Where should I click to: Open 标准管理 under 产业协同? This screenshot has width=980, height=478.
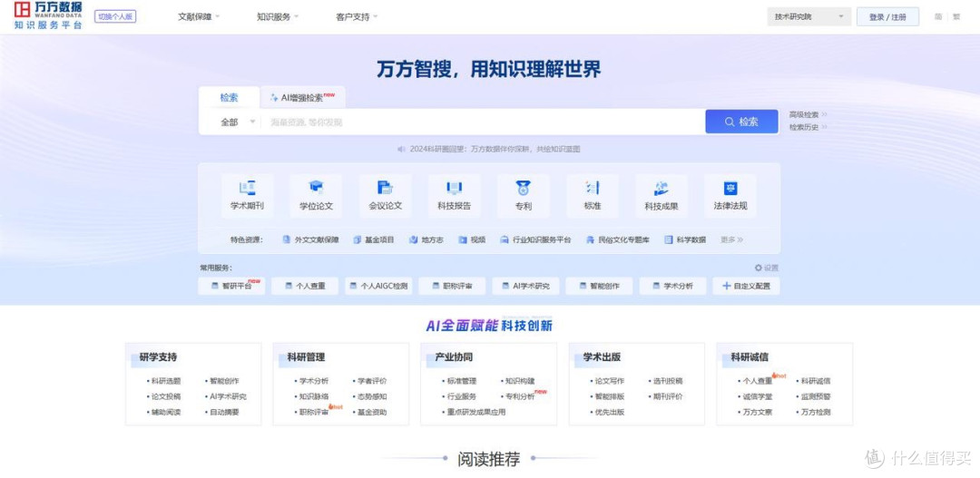461,381
